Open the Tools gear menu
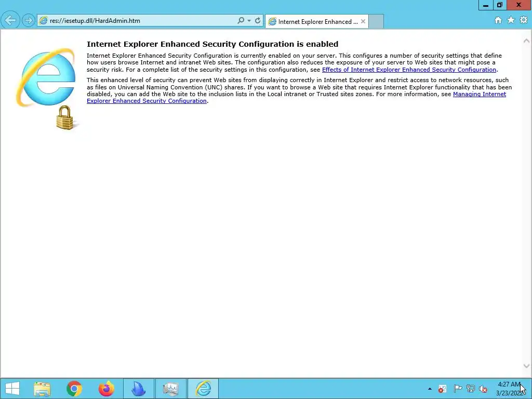 tap(524, 20)
